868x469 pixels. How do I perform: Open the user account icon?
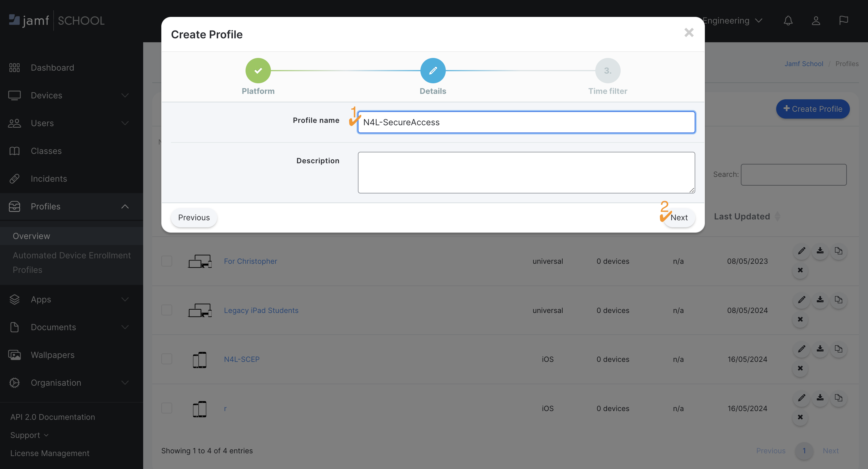click(x=816, y=21)
